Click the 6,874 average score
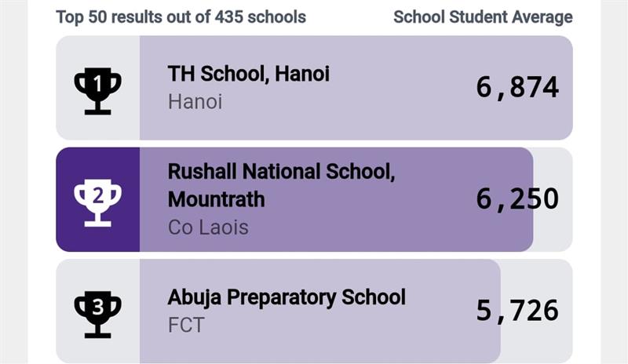 click(517, 87)
